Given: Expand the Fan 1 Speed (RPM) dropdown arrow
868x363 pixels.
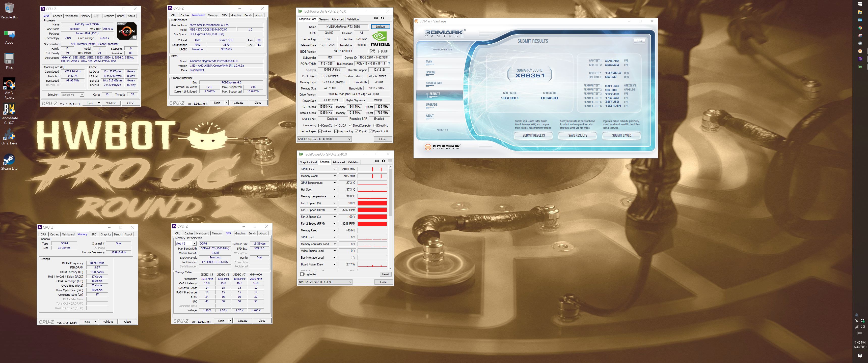Looking at the screenshot, I should [335, 210].
